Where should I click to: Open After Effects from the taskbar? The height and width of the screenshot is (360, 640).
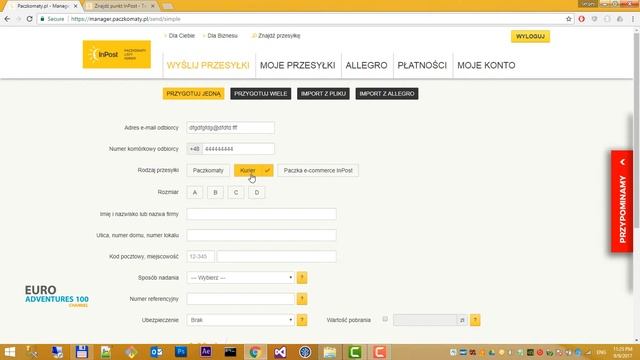pos(206,352)
